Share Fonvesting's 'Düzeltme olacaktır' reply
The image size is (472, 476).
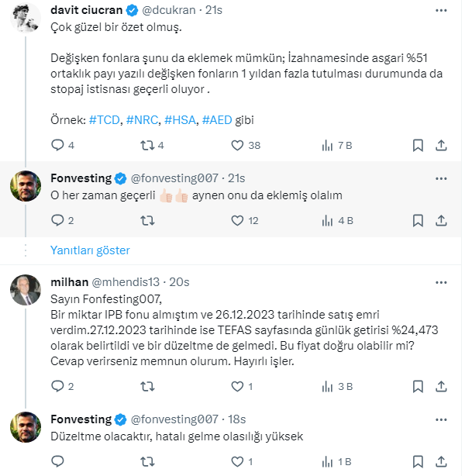441,461
